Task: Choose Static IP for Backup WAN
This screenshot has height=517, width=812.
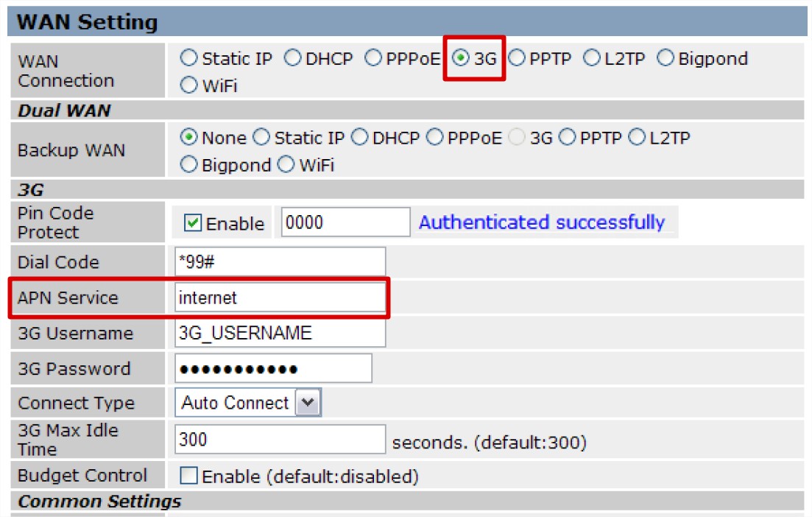Action: 261,138
